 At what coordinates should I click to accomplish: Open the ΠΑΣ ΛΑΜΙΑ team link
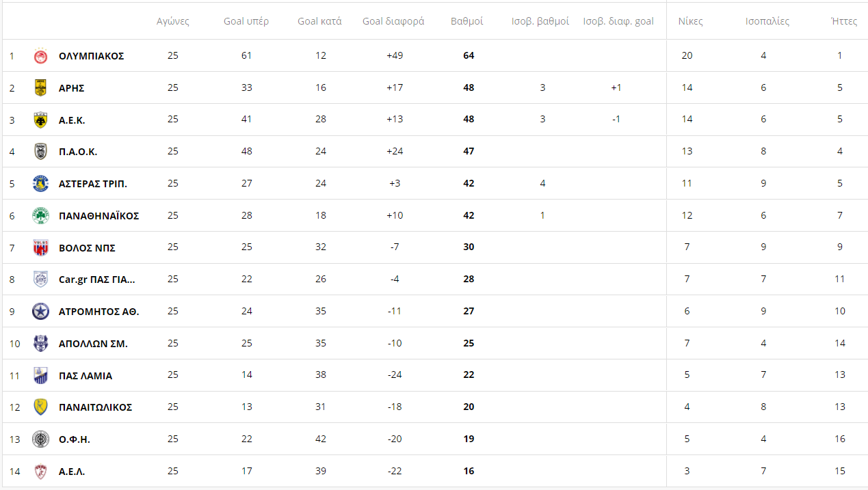[86, 376]
